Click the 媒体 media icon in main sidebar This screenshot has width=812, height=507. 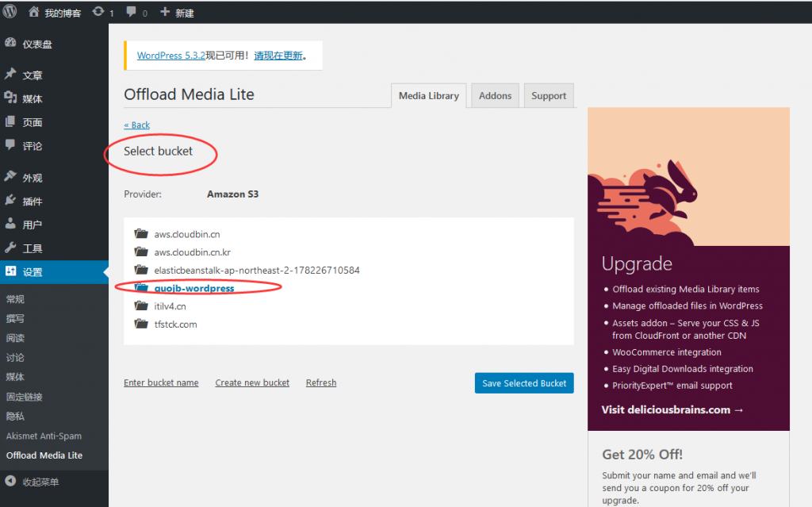[x=10, y=98]
